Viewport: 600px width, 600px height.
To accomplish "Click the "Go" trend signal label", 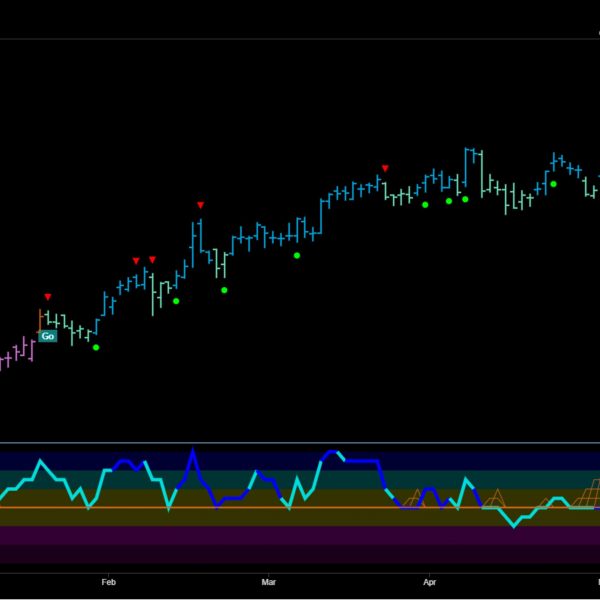I will click(x=47, y=336).
